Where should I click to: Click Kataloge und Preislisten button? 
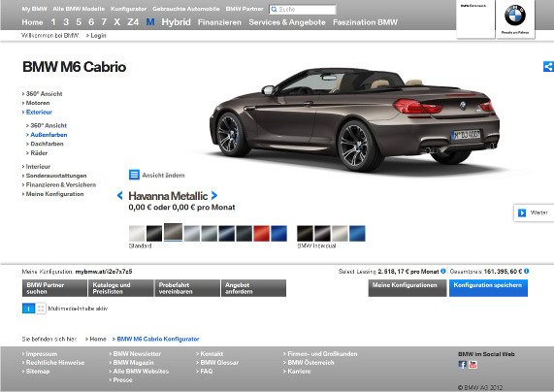tap(121, 288)
